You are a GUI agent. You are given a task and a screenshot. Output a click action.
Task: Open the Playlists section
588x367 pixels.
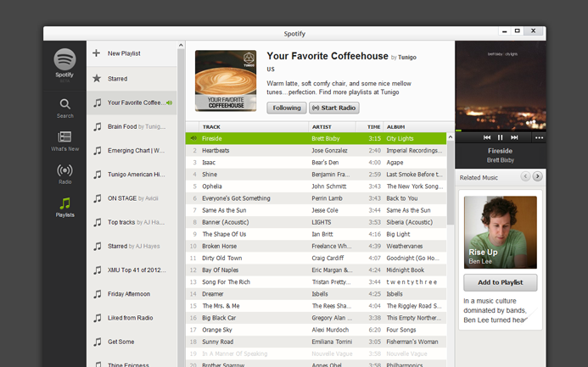(64, 207)
